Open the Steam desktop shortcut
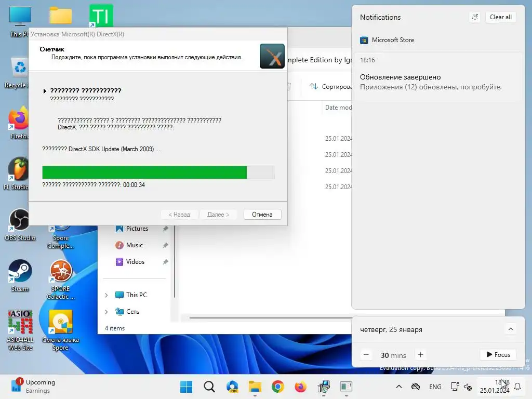Viewport: 532px width, 399px height. [20, 276]
